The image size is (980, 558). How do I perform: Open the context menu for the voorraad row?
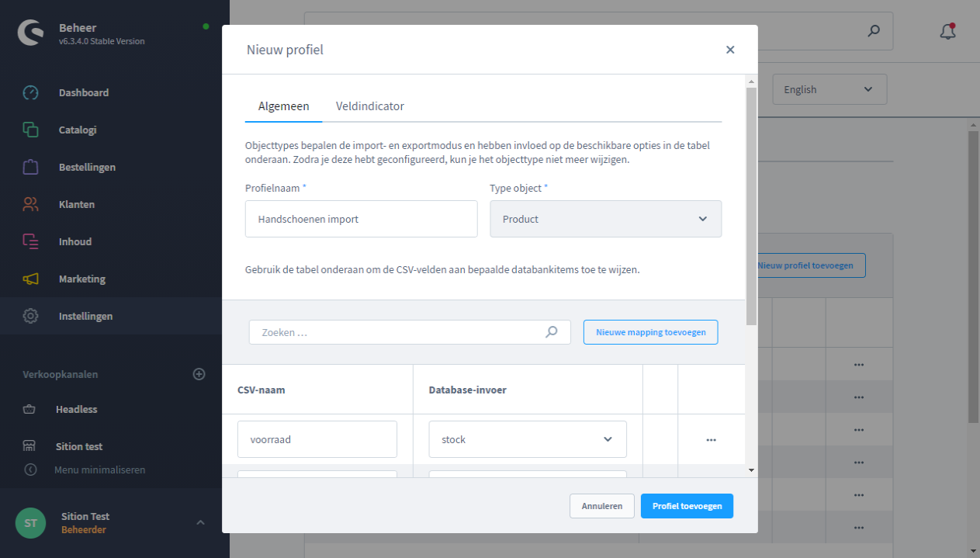point(711,439)
